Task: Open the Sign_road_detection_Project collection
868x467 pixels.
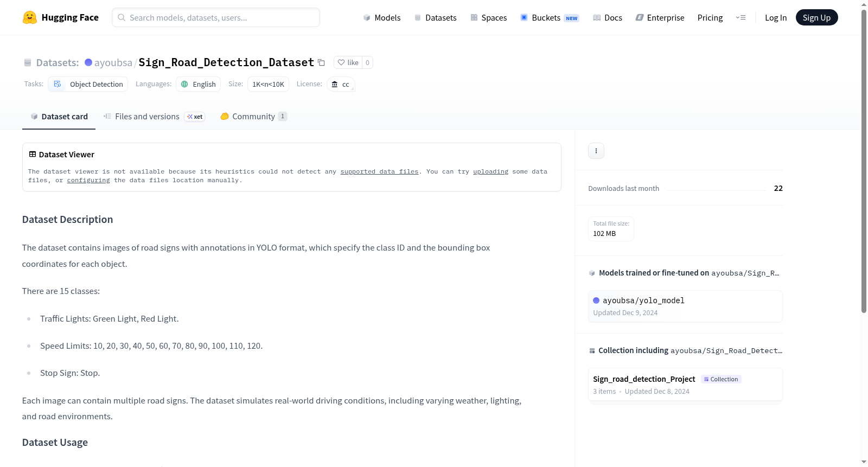Action: point(685,385)
